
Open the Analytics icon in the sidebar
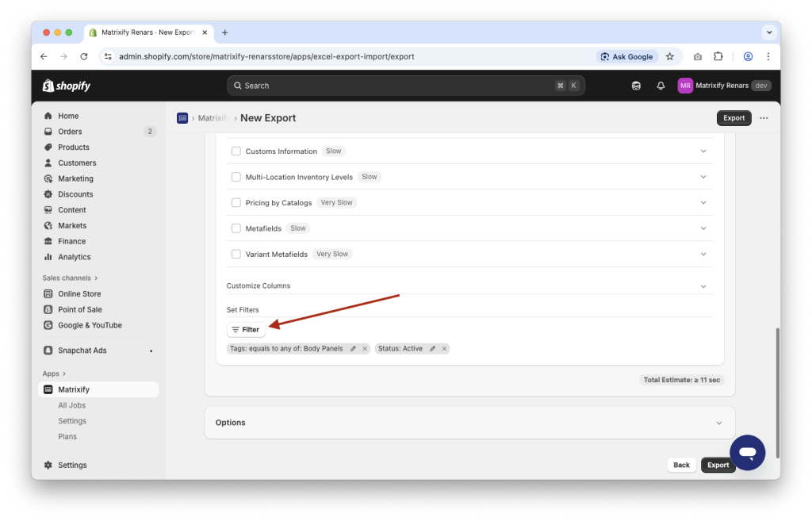tap(49, 257)
